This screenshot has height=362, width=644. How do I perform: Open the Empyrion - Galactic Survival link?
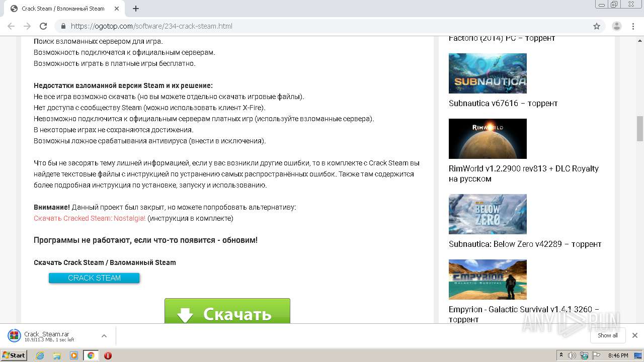click(x=524, y=314)
